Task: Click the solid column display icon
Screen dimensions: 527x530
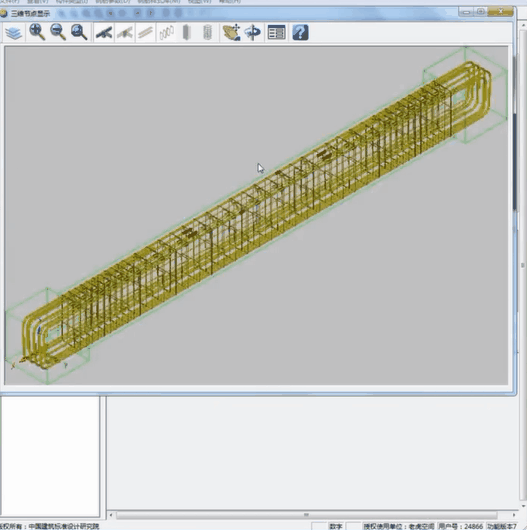Action: coord(187,33)
